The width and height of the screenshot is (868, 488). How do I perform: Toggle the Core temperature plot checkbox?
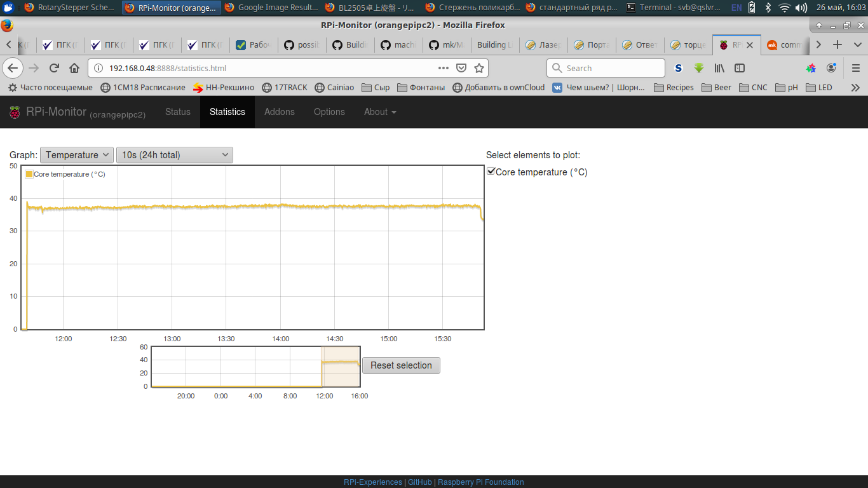(491, 172)
